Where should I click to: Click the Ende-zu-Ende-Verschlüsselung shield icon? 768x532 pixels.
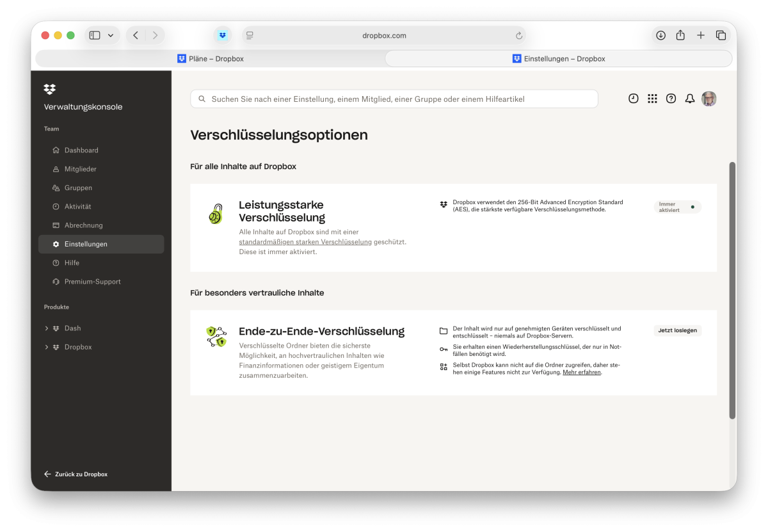click(216, 337)
